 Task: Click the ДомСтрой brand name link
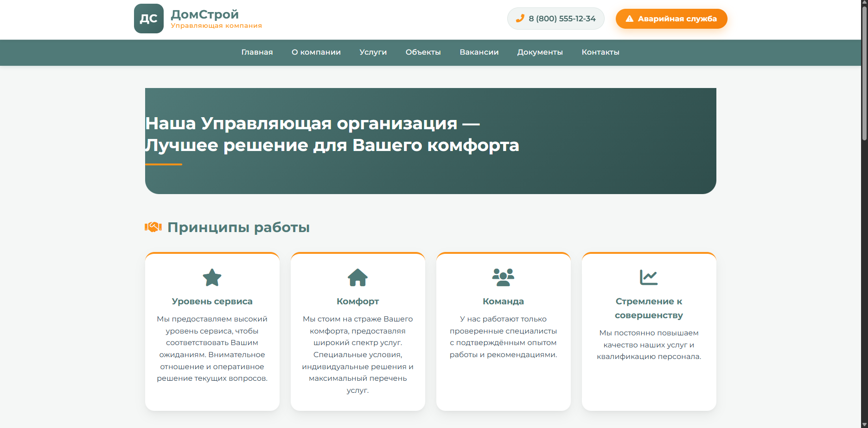tap(205, 14)
